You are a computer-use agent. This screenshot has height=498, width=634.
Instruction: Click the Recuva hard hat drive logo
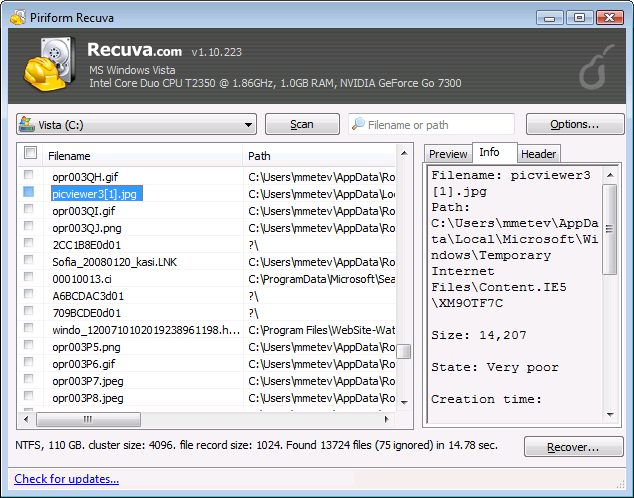(49, 63)
